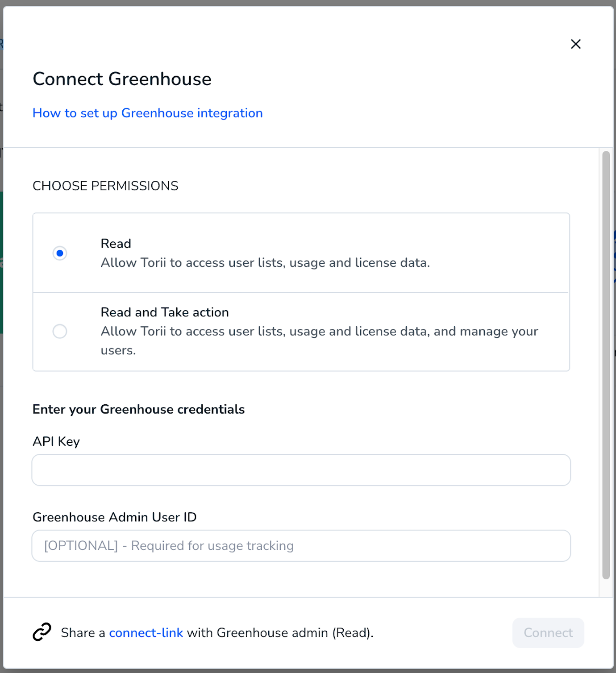
Task: Choose the Read and Take action radio button
Action: pyautogui.click(x=60, y=331)
